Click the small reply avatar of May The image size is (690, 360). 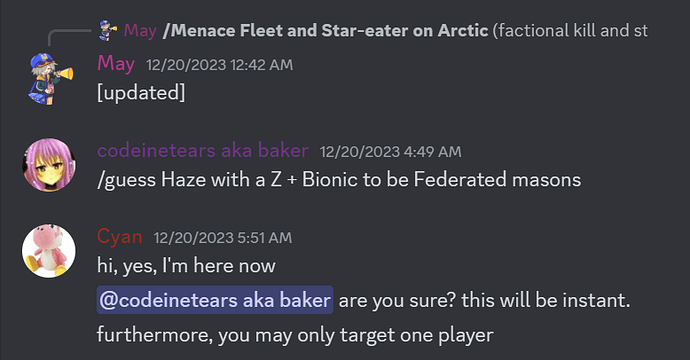click(x=108, y=30)
